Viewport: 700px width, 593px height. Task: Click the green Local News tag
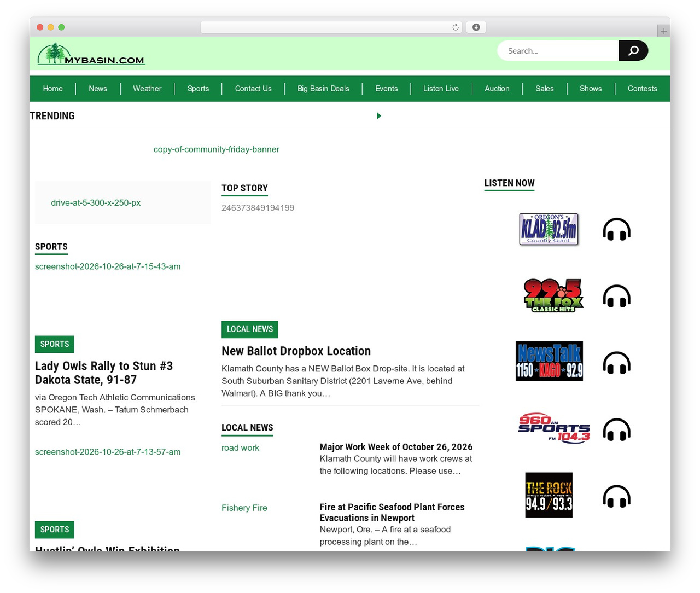click(x=250, y=329)
